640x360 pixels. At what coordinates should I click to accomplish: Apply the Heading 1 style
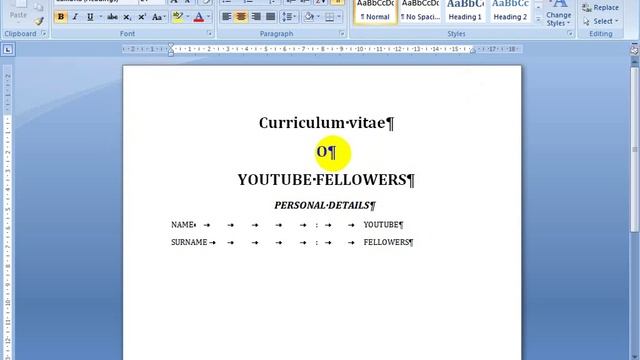465,11
